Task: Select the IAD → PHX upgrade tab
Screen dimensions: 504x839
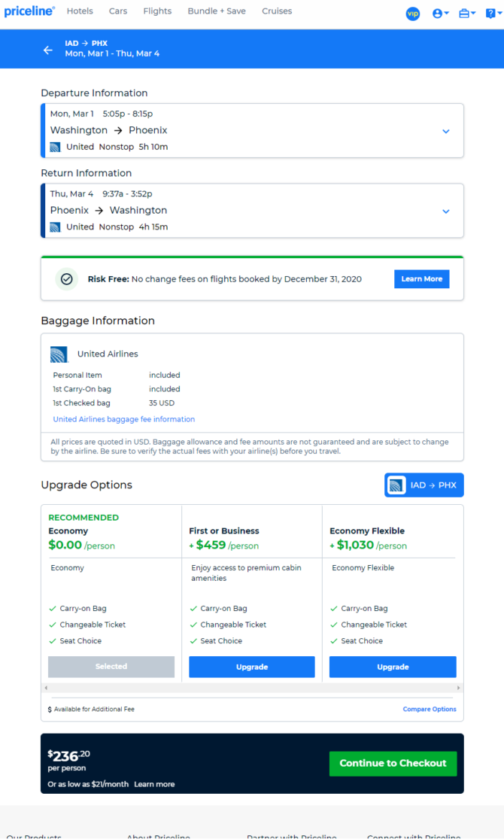Action: pyautogui.click(x=424, y=485)
